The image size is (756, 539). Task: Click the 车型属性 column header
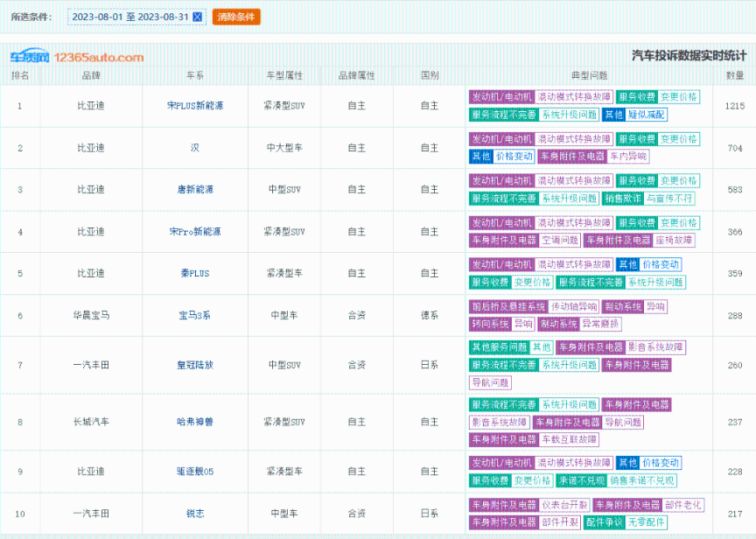tap(284, 75)
